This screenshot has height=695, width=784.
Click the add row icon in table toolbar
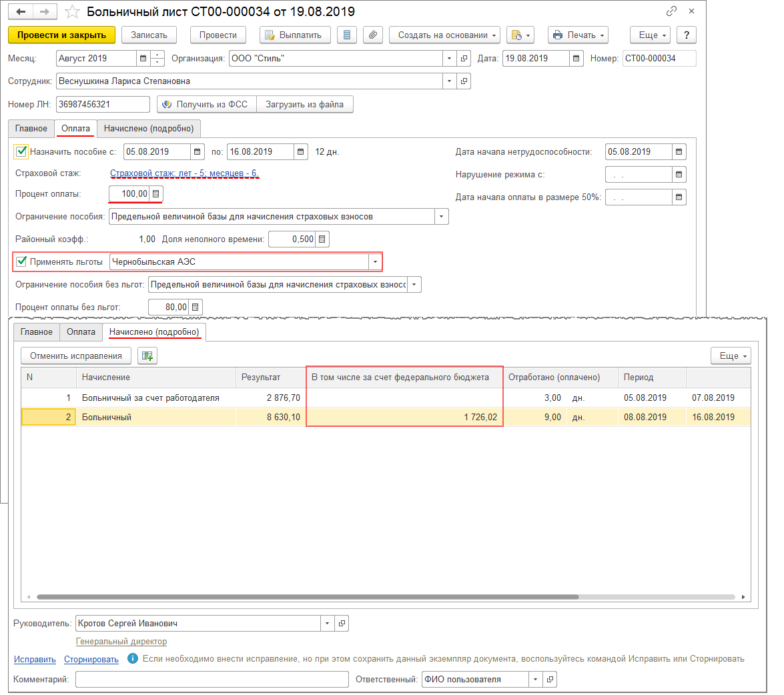(147, 356)
